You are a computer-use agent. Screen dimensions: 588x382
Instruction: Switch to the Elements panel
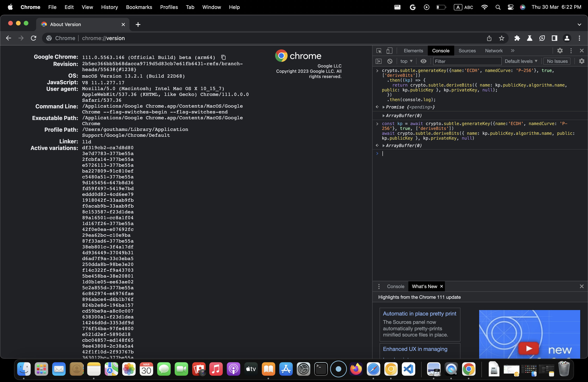tap(413, 51)
